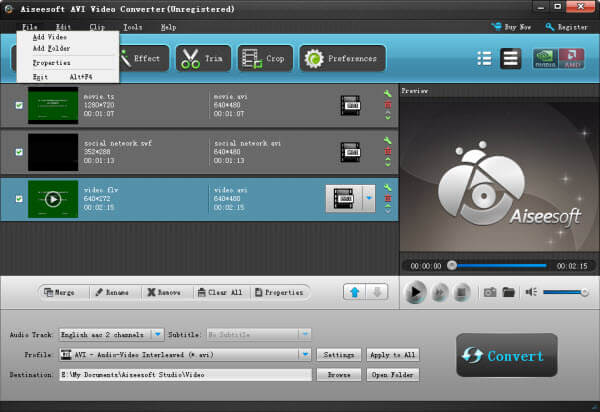Click the next frame preview button
The width and height of the screenshot is (600, 412).
440,293
